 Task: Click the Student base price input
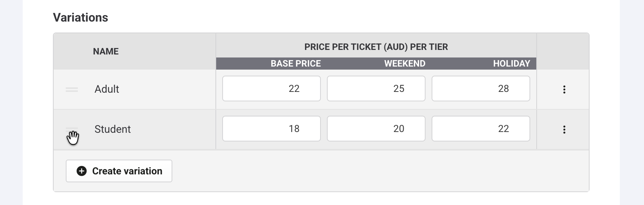271,129
